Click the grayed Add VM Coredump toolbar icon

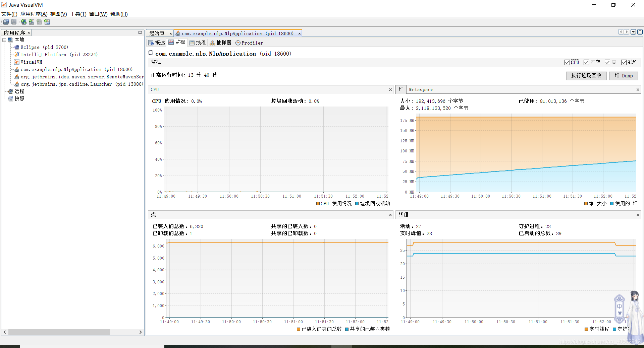(39, 22)
